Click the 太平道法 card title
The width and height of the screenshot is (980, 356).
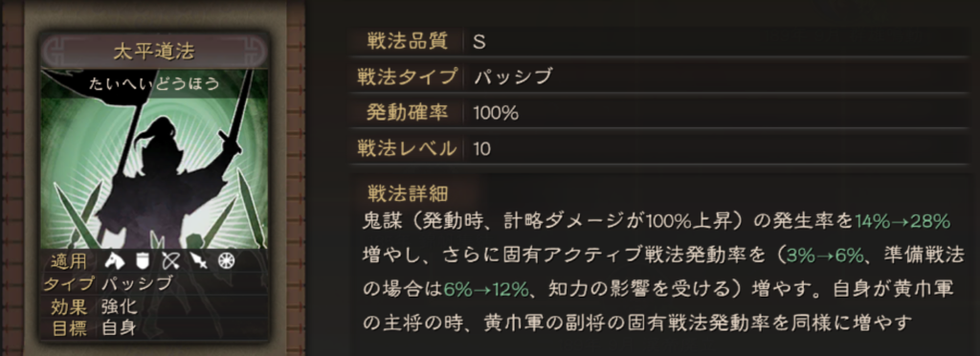coord(154,52)
